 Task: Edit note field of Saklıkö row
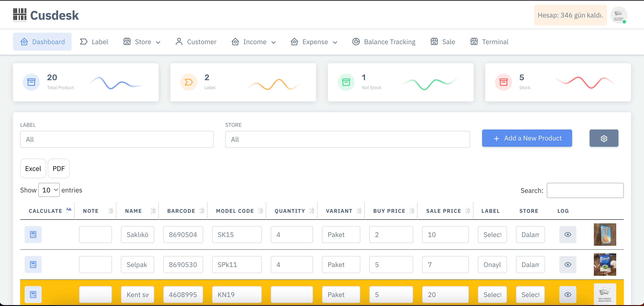coord(95,235)
